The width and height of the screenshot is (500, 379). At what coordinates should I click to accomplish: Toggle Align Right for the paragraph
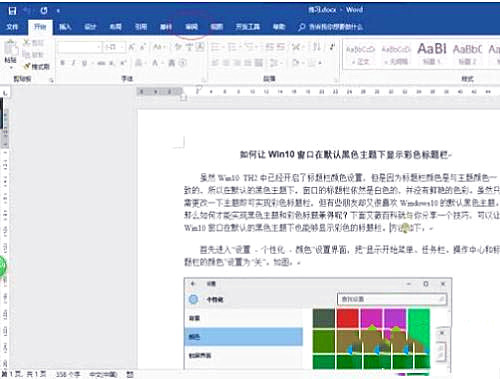[x=237, y=63]
